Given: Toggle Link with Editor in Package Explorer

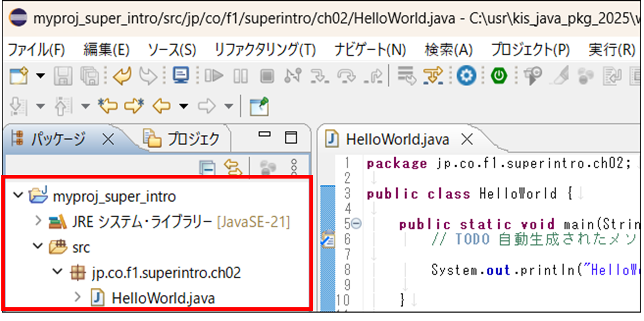Looking at the screenshot, I should (233, 168).
